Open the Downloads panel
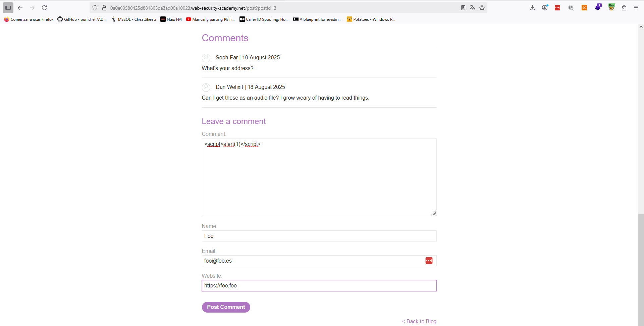Screen dimensions: 644x326 [532, 8]
